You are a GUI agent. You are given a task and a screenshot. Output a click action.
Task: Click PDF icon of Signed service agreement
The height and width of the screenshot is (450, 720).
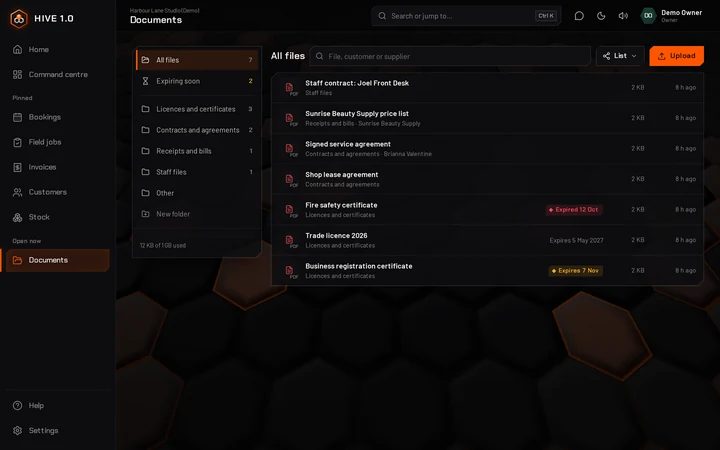(290, 149)
